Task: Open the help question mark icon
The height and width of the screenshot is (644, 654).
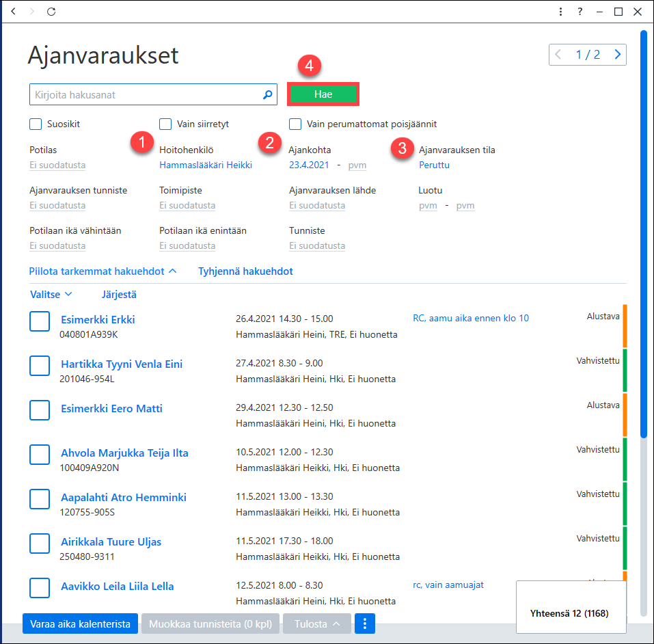Action: click(x=580, y=11)
